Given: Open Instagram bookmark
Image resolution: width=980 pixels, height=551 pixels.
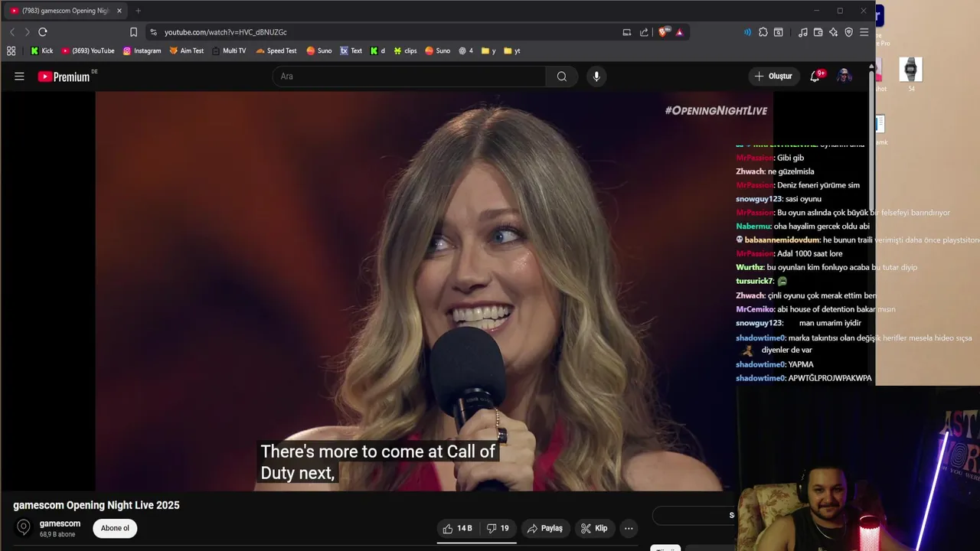Looking at the screenshot, I should coord(142,51).
